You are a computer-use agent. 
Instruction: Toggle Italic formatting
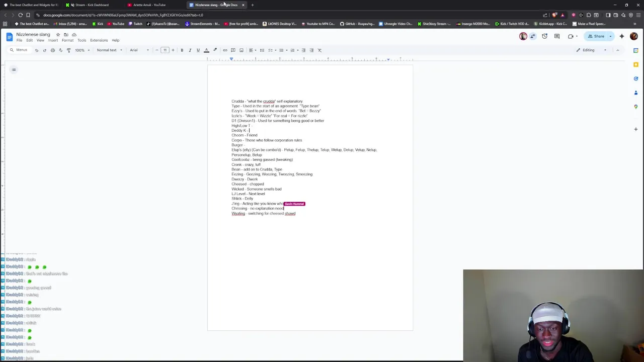click(190, 50)
